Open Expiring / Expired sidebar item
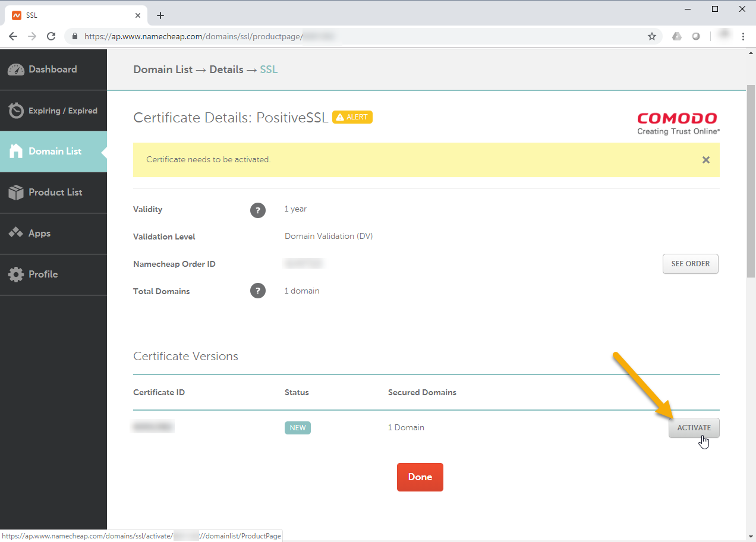 click(x=53, y=111)
